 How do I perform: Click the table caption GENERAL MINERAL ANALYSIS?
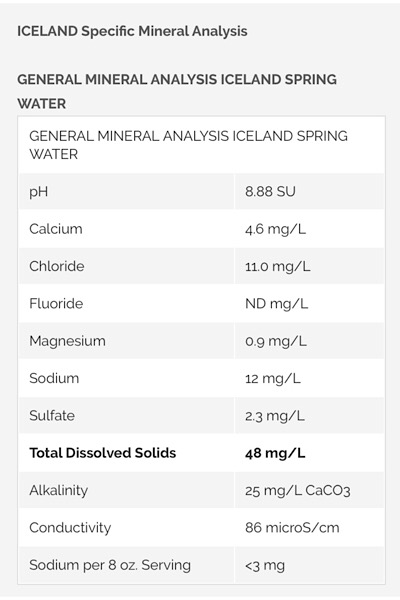188,145
